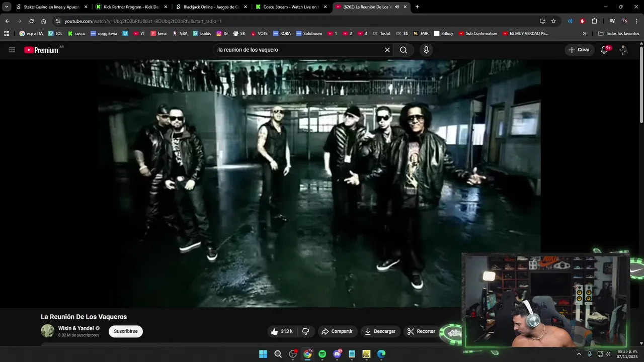This screenshot has height=362, width=644.
Task: Open LOL bookmark
Action: 55,34
